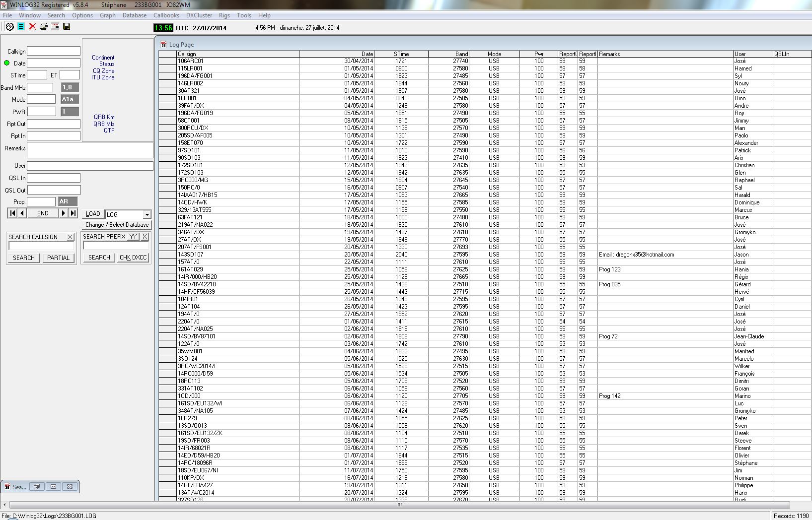Click the PARTIAL search button
Viewport: 812px width, 520px height.
click(58, 258)
